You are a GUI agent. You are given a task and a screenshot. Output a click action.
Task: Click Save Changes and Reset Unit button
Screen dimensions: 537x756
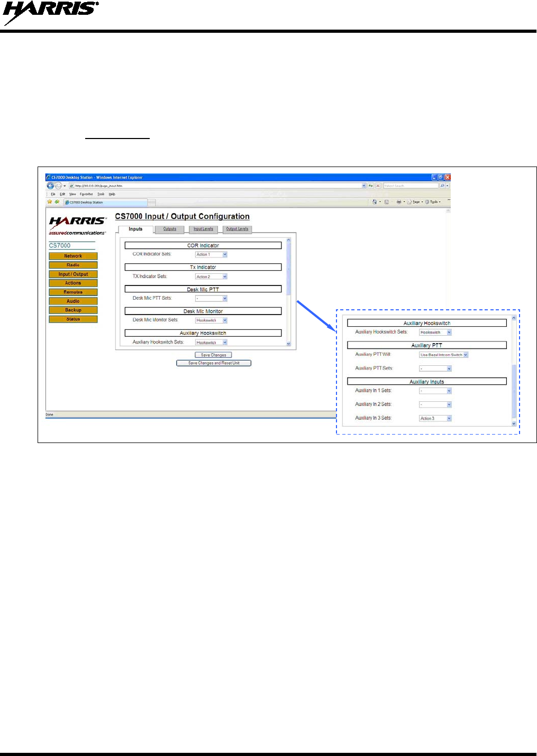click(214, 363)
